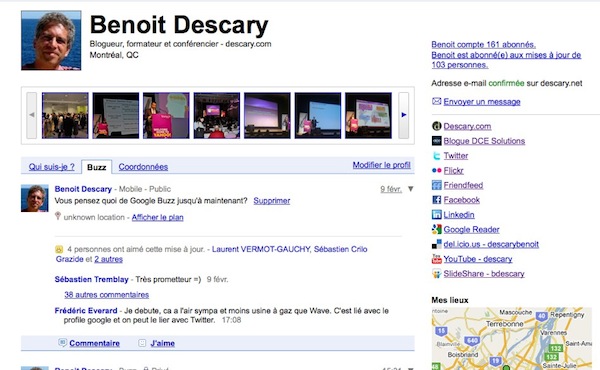Click the envelope icon beside Envoyer un message
This screenshot has width=600, height=370.
[x=437, y=101]
